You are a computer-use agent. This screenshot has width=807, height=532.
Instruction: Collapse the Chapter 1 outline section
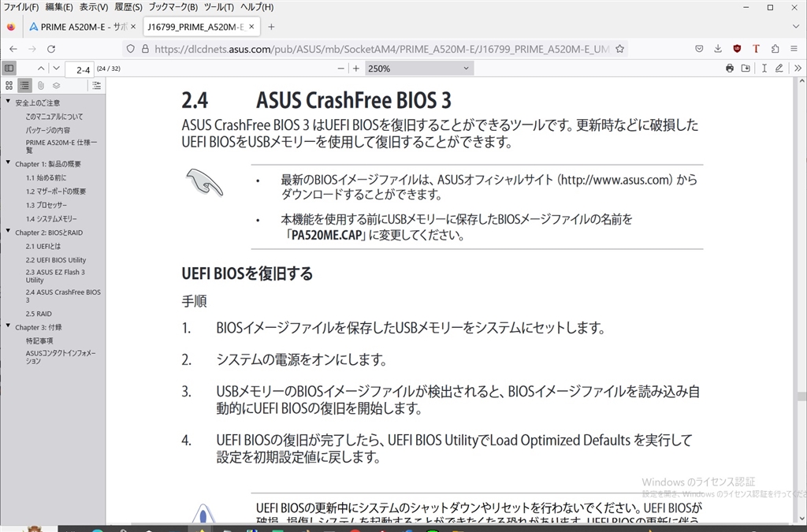tap(8, 162)
